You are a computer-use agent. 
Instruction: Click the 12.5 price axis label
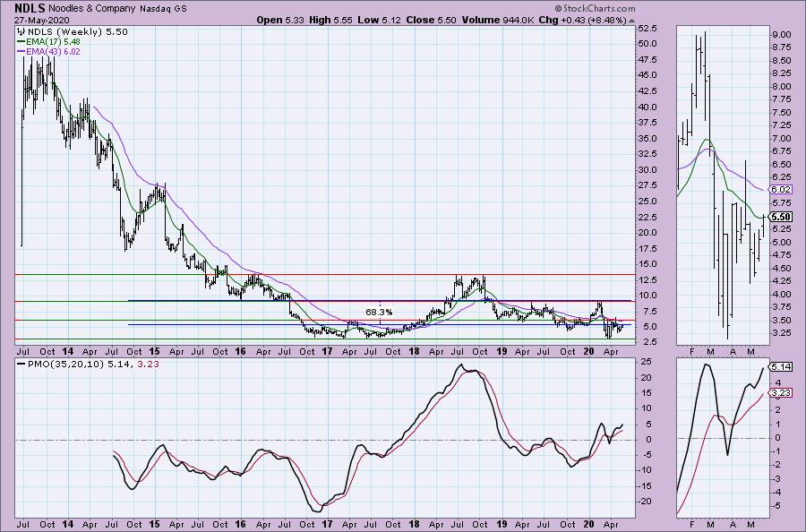(647, 279)
